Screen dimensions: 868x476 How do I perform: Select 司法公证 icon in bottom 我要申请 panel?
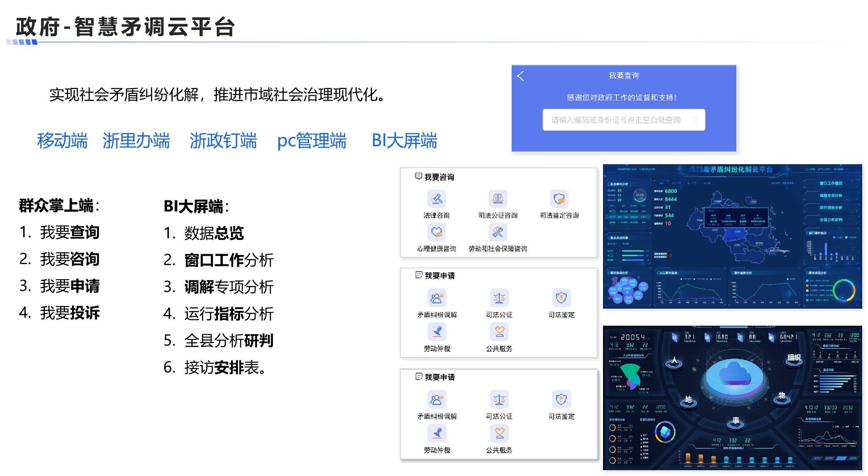coord(499,399)
